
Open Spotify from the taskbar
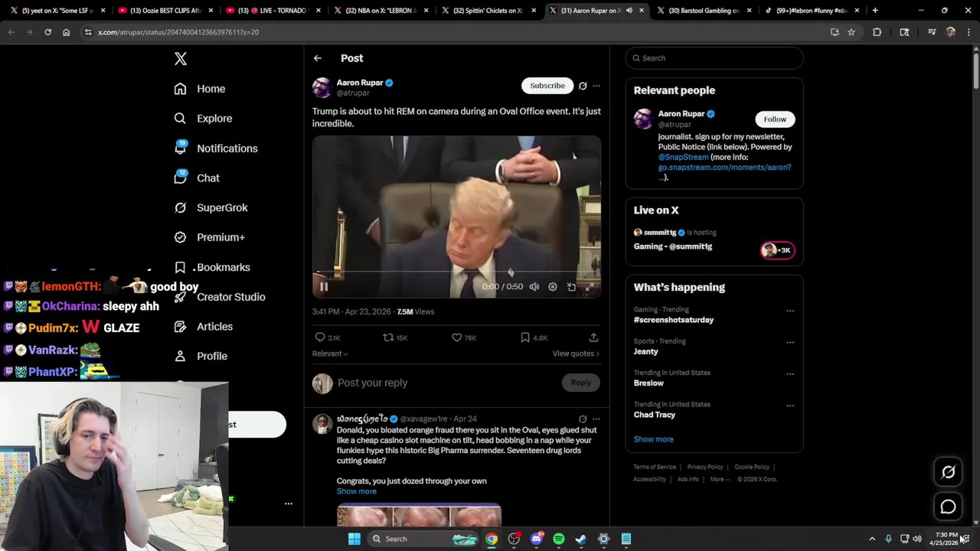pos(559,539)
